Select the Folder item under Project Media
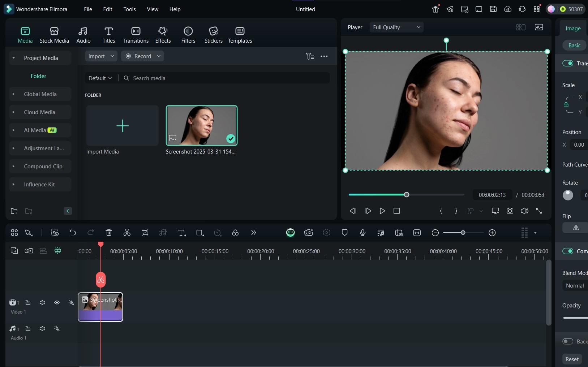The height and width of the screenshot is (367, 588). tap(39, 76)
